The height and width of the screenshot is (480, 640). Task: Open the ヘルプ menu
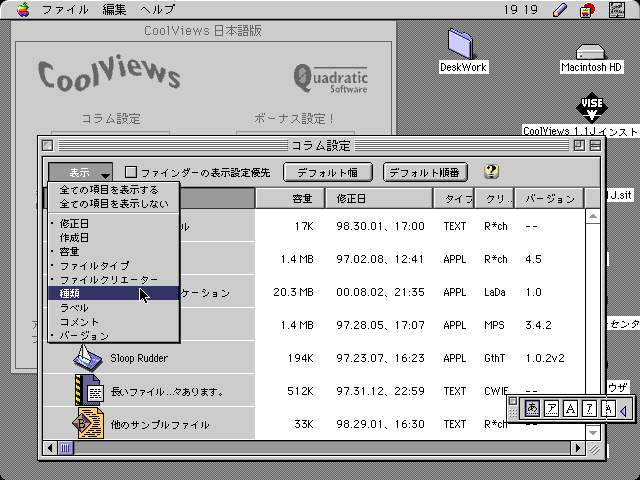(158, 9)
